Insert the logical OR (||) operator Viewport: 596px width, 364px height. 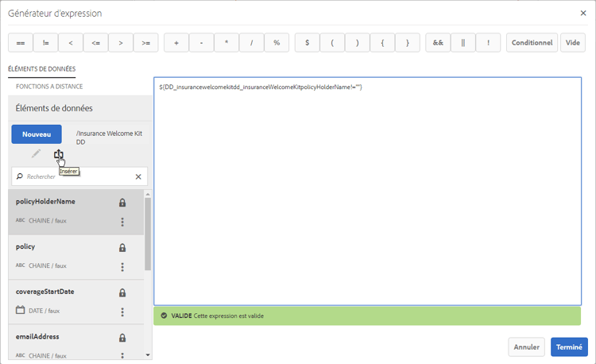point(463,43)
